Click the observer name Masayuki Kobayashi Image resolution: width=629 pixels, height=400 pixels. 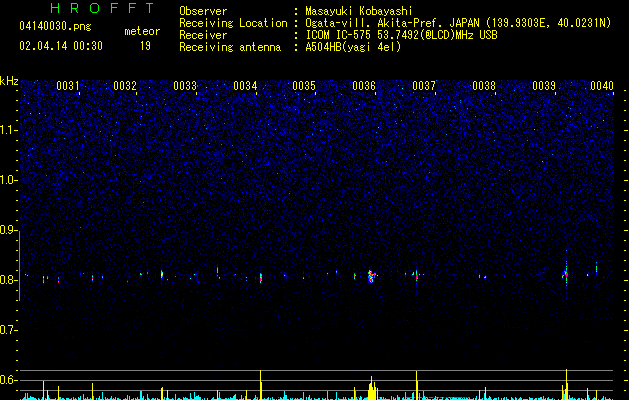(359, 11)
